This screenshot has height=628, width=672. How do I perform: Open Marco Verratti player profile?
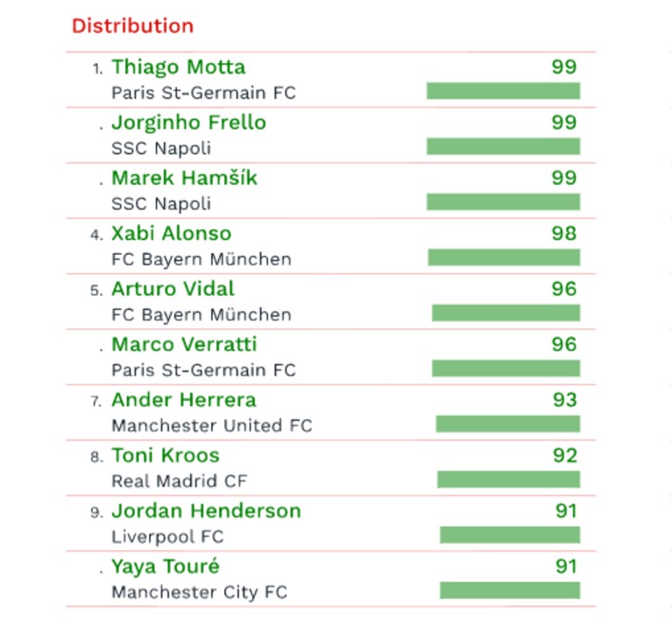click(x=184, y=344)
